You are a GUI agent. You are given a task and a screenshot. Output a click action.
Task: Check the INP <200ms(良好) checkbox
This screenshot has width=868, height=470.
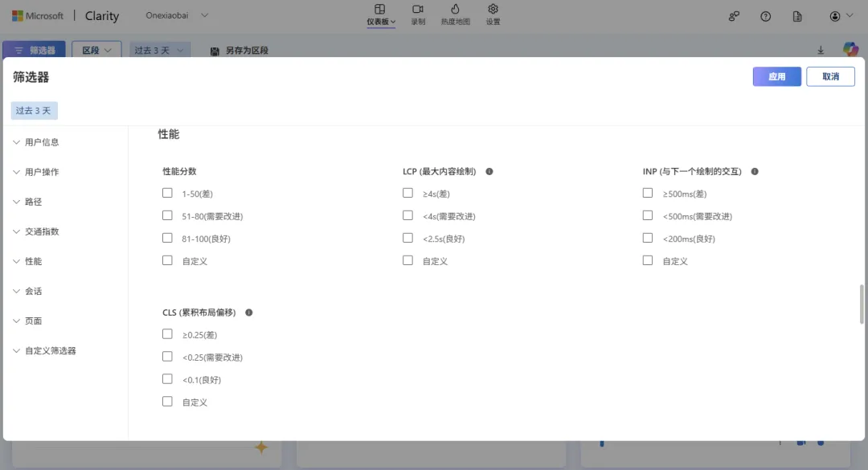(647, 238)
